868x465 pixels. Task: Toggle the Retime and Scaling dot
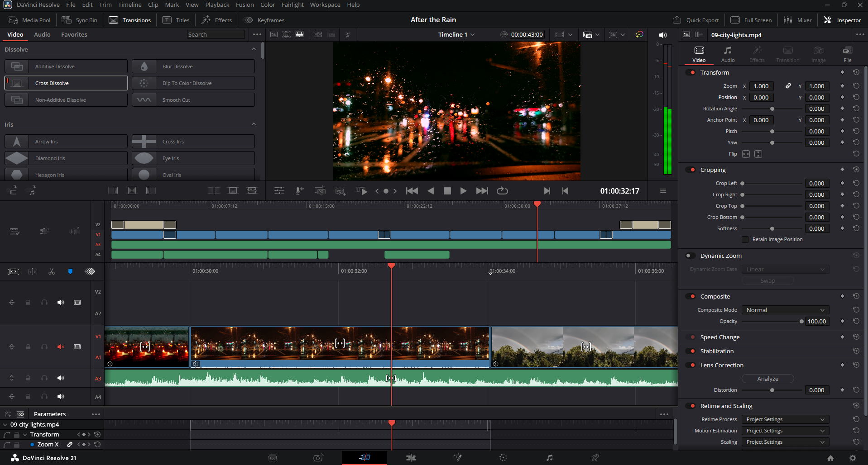(691, 406)
